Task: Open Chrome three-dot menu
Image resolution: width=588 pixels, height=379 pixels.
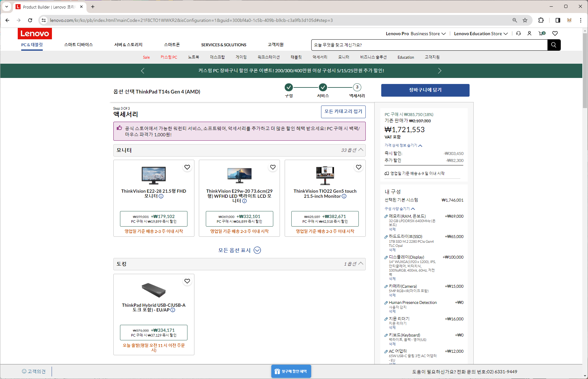Action: (580, 20)
